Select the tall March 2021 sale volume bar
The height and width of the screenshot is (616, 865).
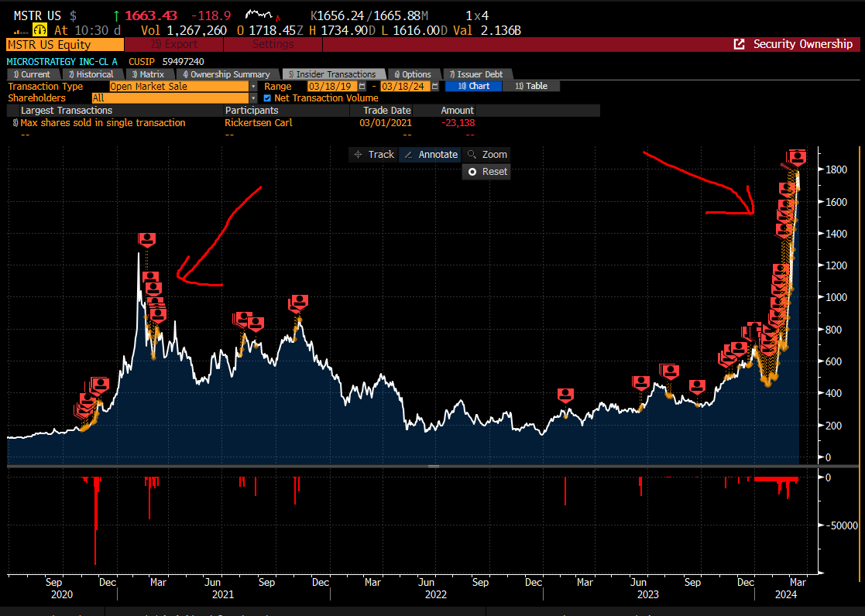149,498
